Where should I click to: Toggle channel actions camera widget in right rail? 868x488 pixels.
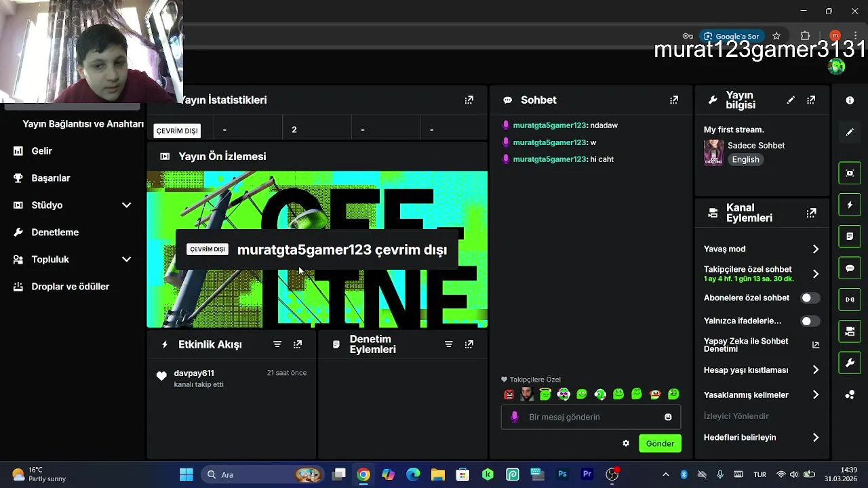[x=850, y=331]
